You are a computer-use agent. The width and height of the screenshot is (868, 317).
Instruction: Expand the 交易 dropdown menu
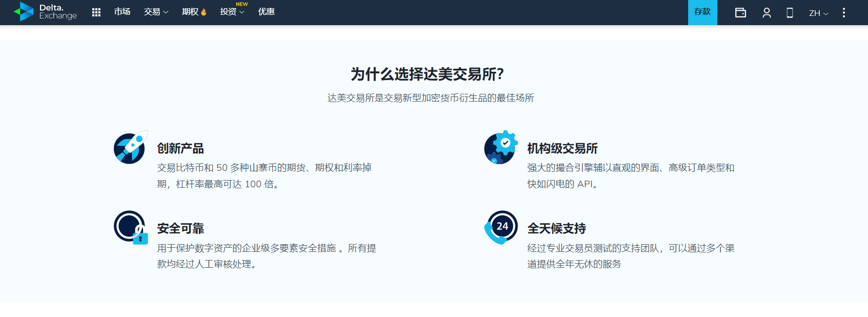[156, 12]
